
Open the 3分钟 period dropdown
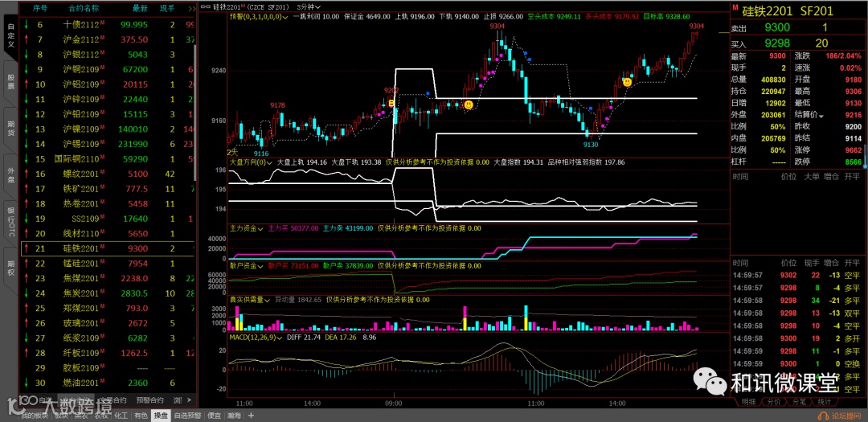pos(310,6)
